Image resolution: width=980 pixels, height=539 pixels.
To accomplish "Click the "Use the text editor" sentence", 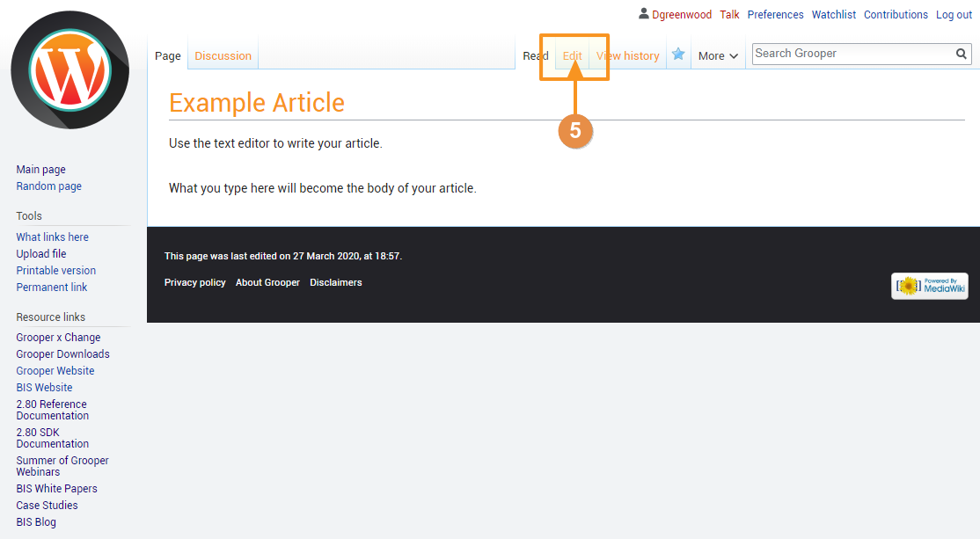I will (x=275, y=143).
